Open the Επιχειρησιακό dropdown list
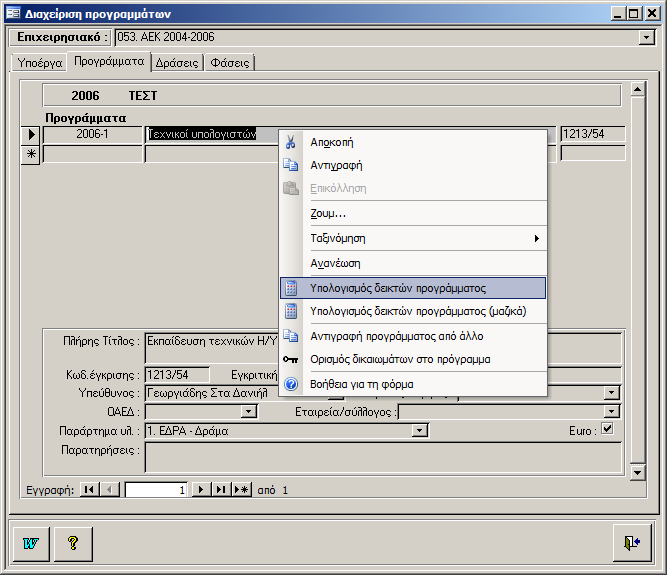667x575 pixels. point(646,38)
